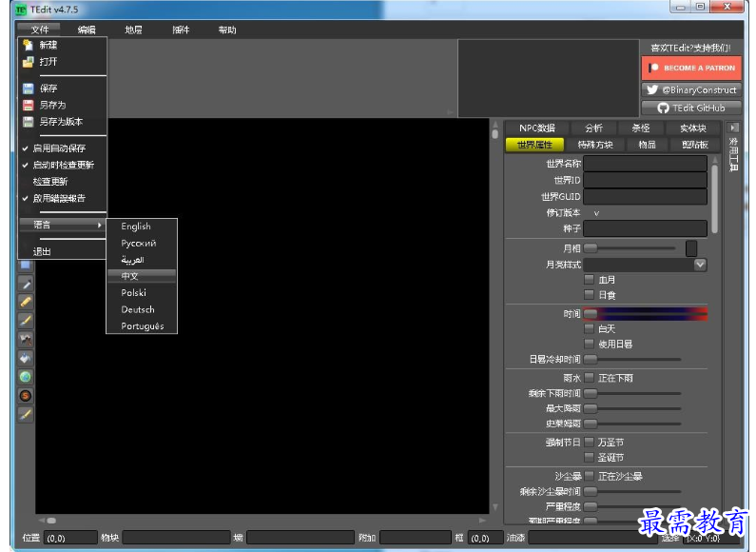756x552 pixels.
Task: Switch language to Português
Action: (142, 326)
